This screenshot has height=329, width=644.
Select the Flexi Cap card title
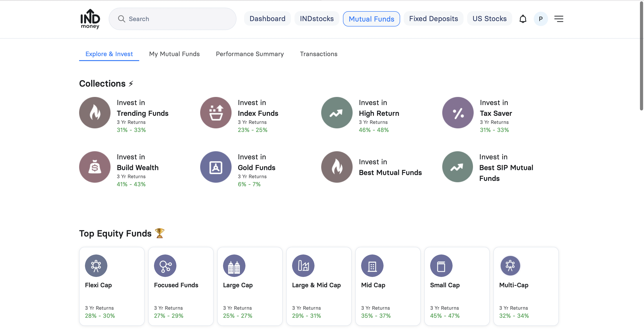[x=98, y=285]
